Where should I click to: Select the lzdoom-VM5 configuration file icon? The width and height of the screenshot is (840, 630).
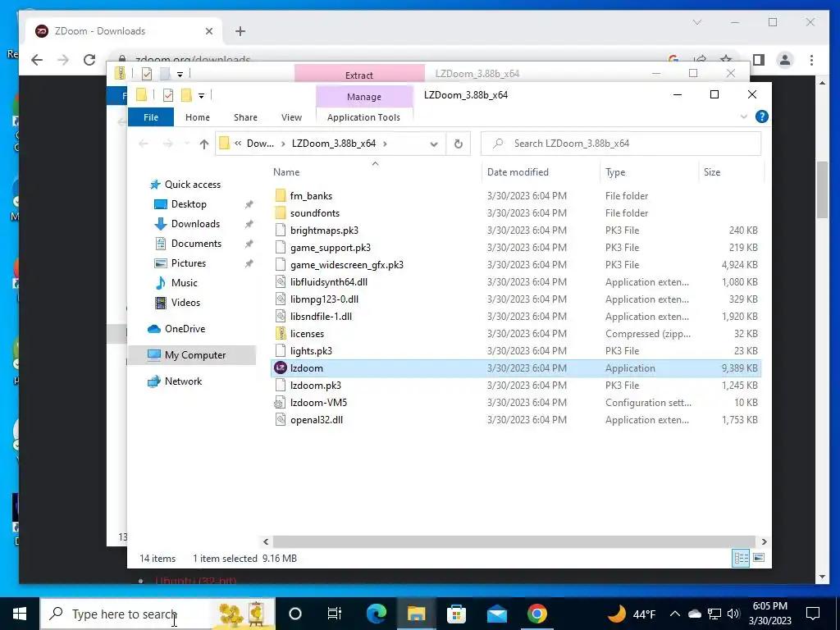coord(281,402)
